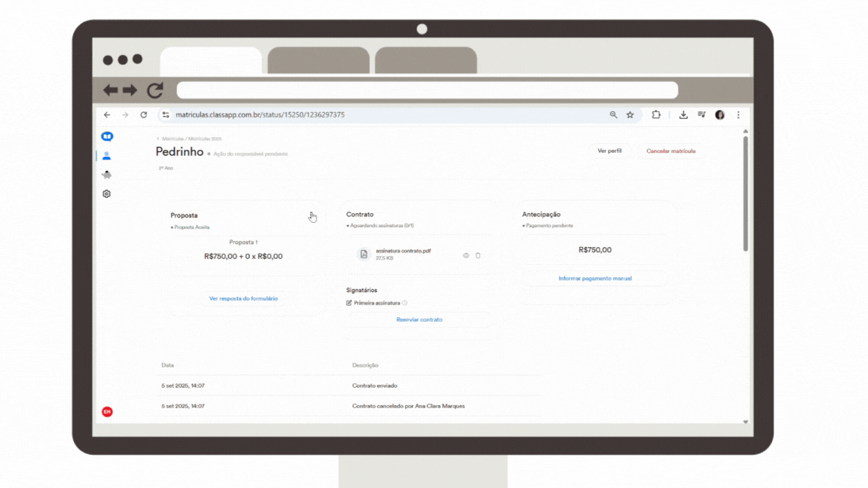Go back via the Matrículas breadcrumb
The height and width of the screenshot is (488, 868).
coord(173,139)
